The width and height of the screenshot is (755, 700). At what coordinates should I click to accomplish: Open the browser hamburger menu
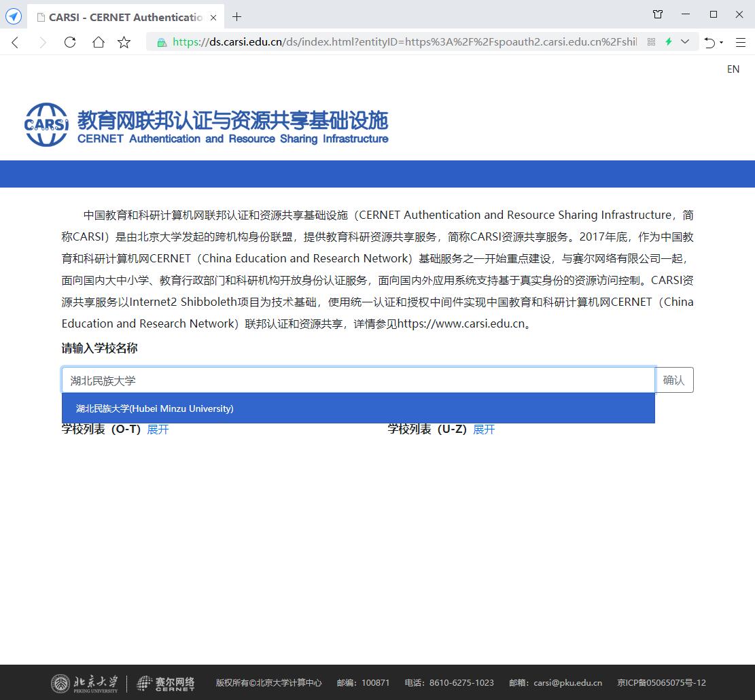pos(741,42)
